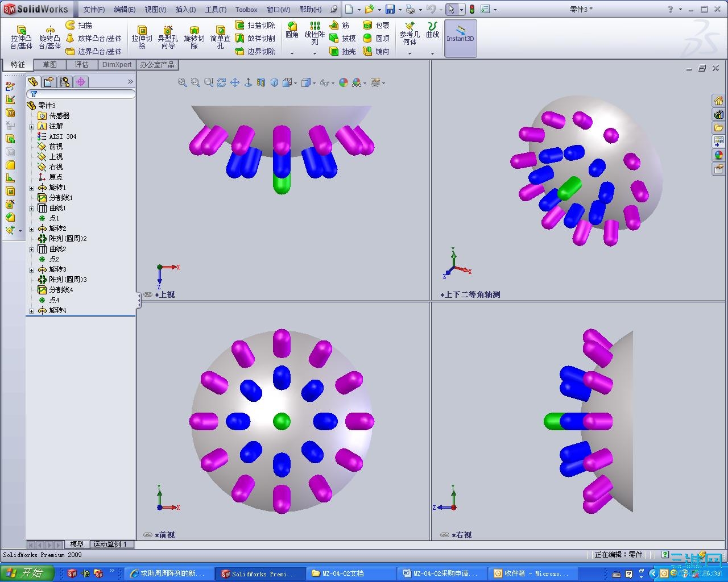
Task: Click the Rotate View icon
Action: [x=222, y=82]
